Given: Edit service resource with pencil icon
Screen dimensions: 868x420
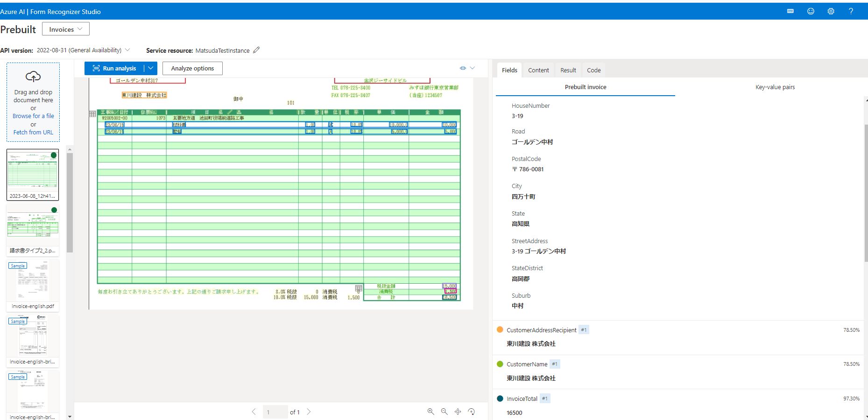Looking at the screenshot, I should pyautogui.click(x=256, y=50).
